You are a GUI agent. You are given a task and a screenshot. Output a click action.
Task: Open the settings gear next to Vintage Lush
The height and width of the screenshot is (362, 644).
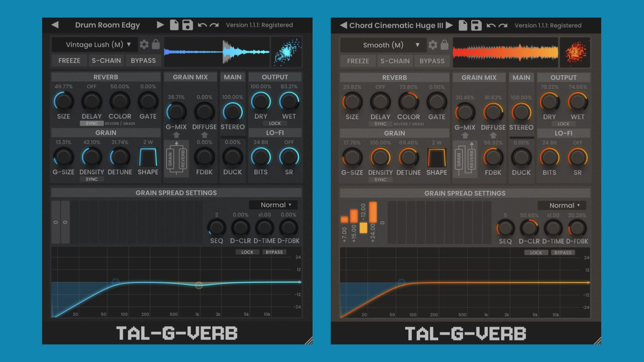pyautogui.click(x=144, y=45)
